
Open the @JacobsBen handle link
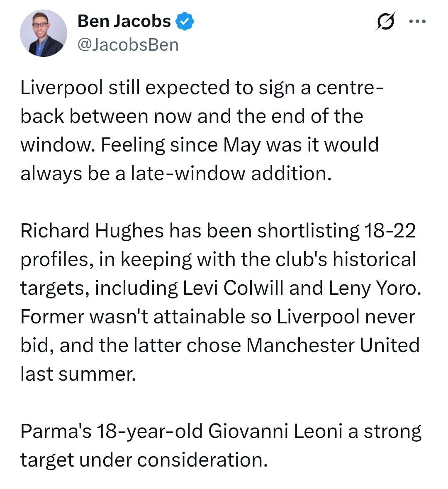(128, 45)
